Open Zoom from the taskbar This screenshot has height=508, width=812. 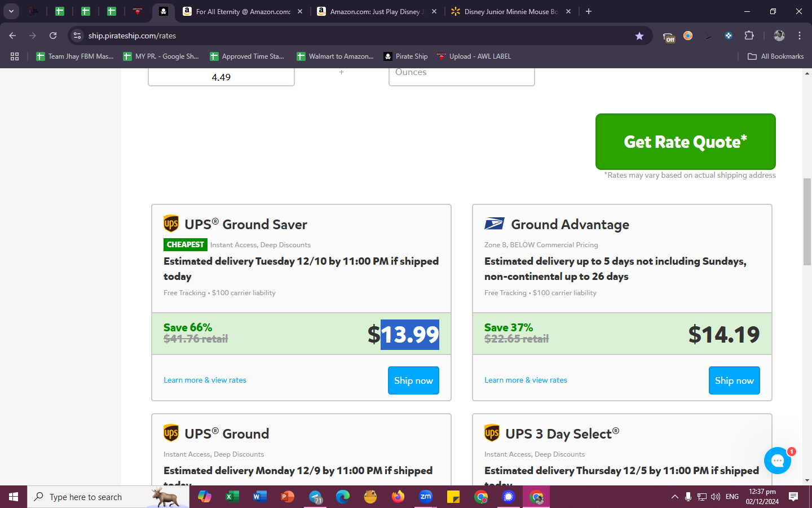(x=426, y=497)
